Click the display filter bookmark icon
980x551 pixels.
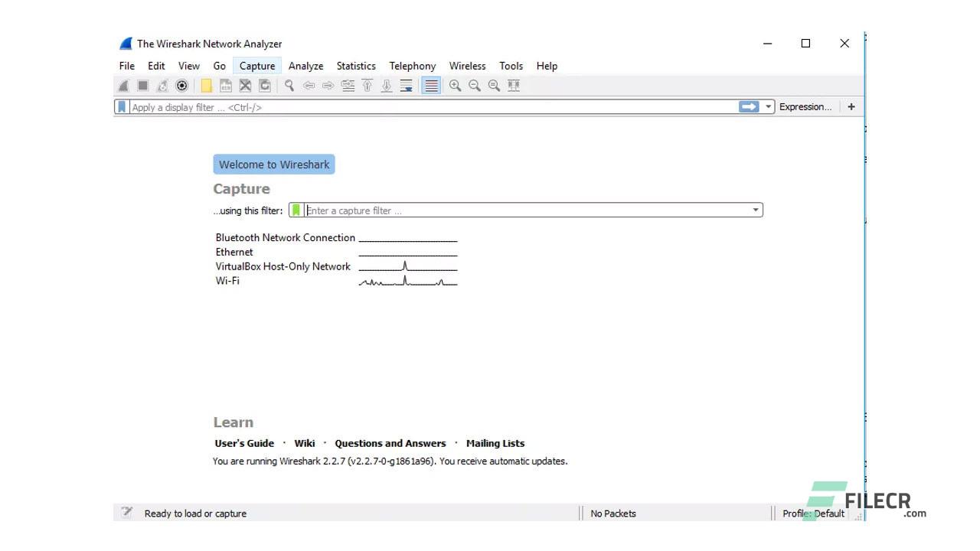point(121,107)
